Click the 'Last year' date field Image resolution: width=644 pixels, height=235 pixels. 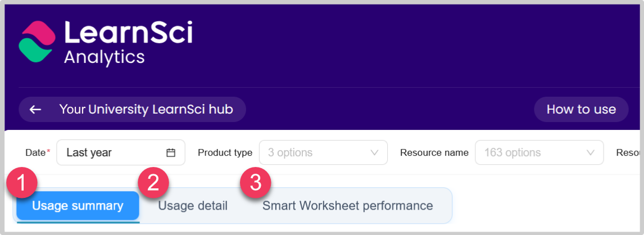(x=112, y=152)
